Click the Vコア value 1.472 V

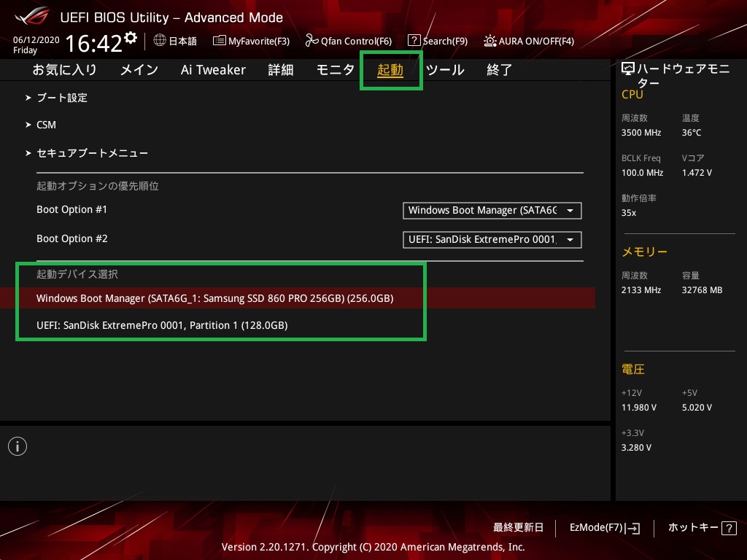point(697,172)
